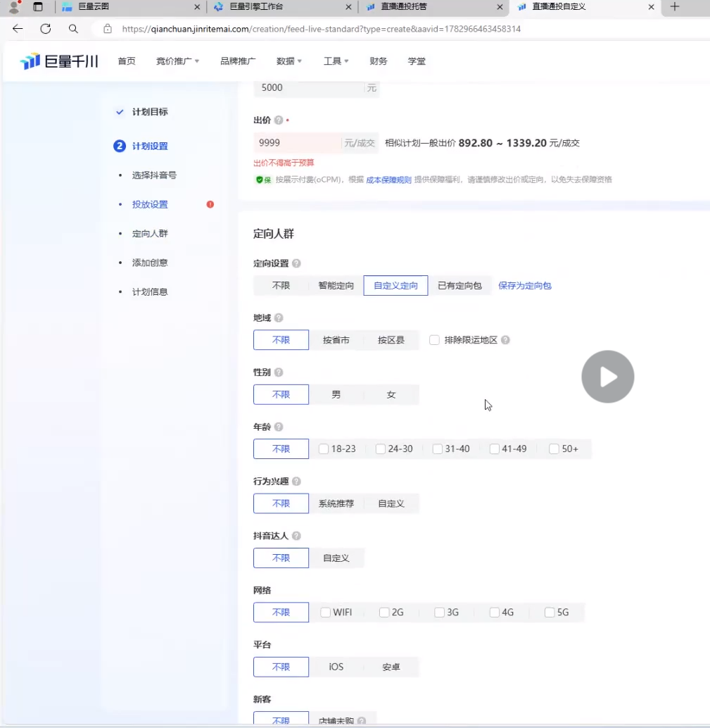Click the 巨量千川 logo
The height and width of the screenshot is (728, 710).
[60, 61]
